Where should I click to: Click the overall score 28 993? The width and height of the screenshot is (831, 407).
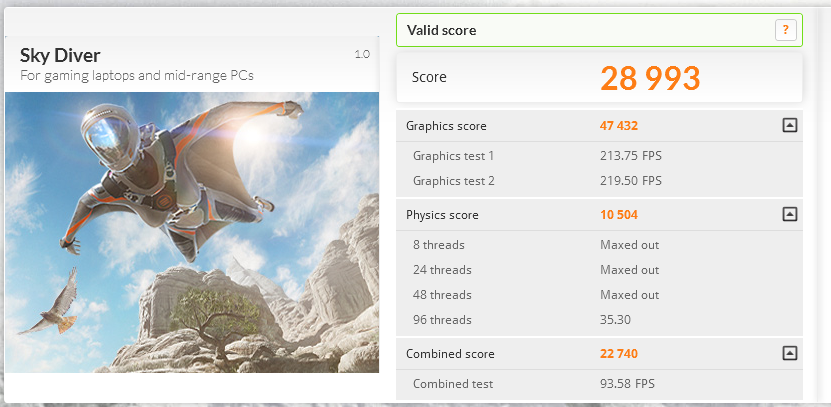click(x=650, y=78)
